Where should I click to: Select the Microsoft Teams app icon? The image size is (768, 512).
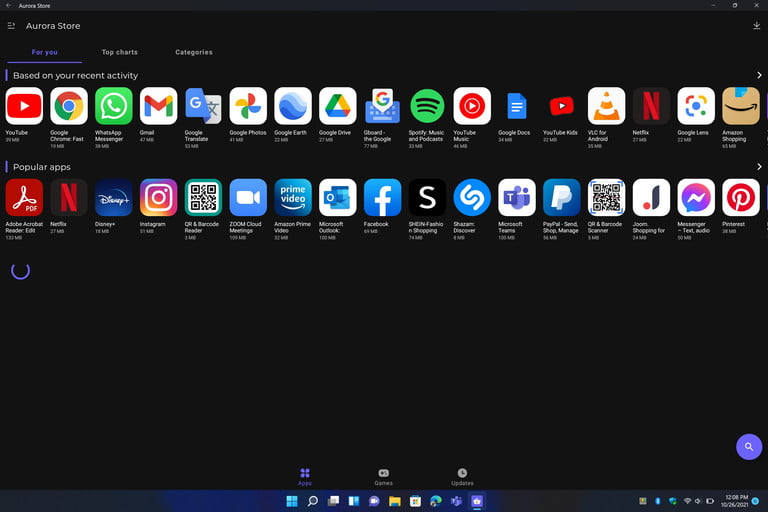pyautogui.click(x=517, y=197)
